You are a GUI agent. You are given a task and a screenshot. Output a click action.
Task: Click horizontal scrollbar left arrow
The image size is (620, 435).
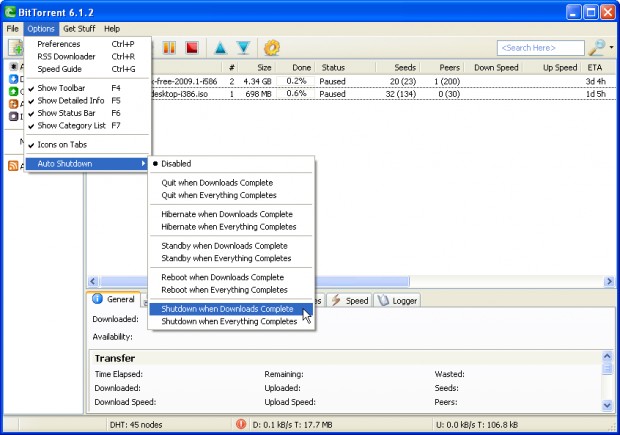click(x=93, y=281)
